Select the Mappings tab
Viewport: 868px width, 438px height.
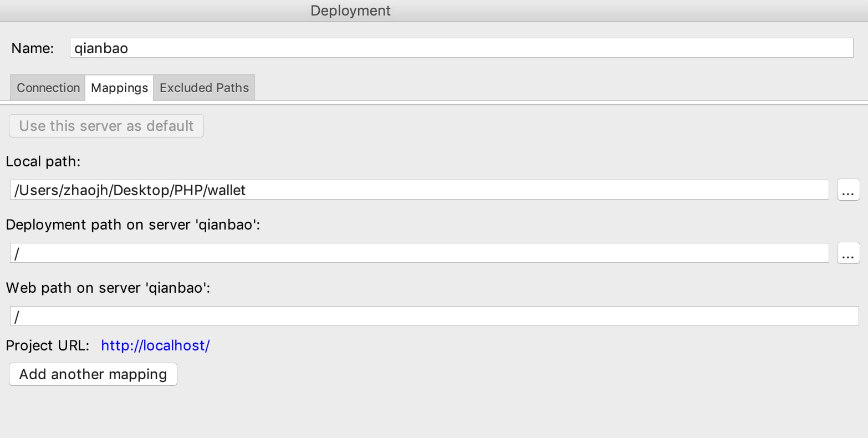119,88
